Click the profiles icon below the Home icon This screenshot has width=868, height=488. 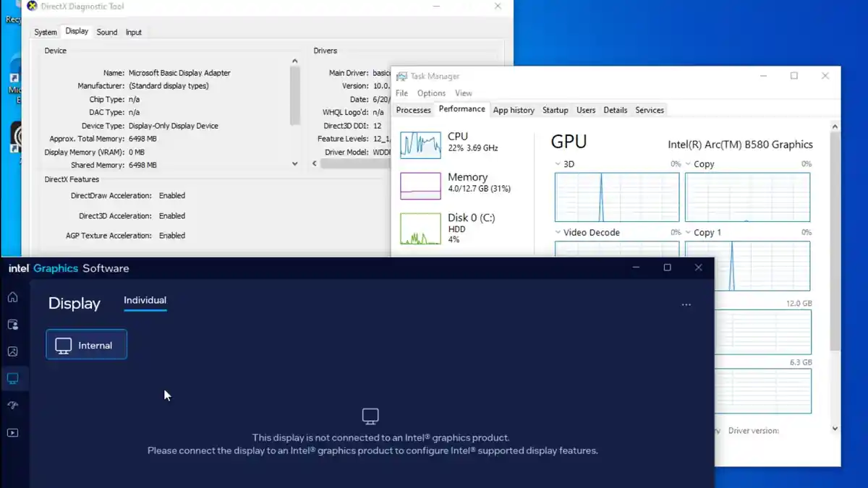[x=13, y=325]
